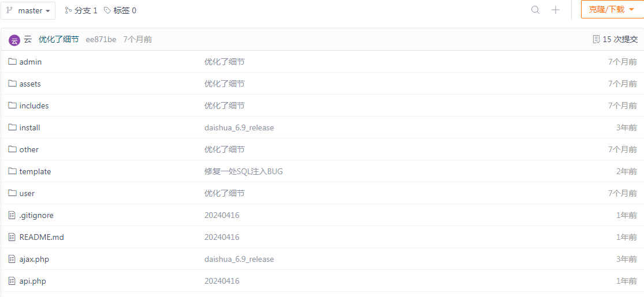Image resolution: width=644 pixels, height=297 pixels.
Task: Open the daishua_6.9_release commit for install
Action: pyautogui.click(x=239, y=127)
